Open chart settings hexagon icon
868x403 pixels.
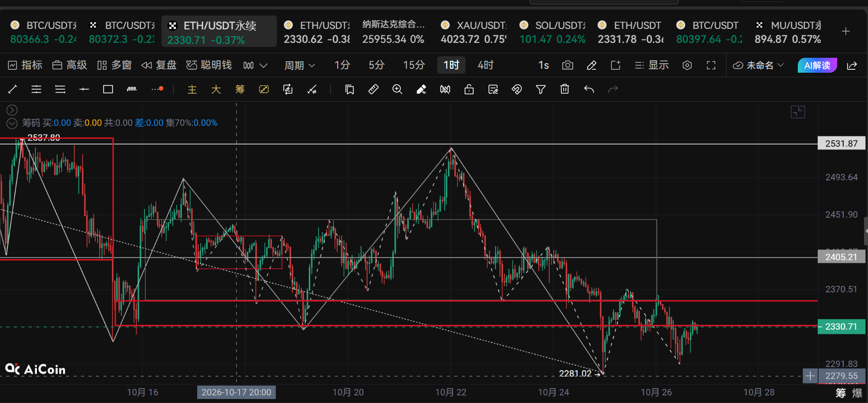pos(687,65)
